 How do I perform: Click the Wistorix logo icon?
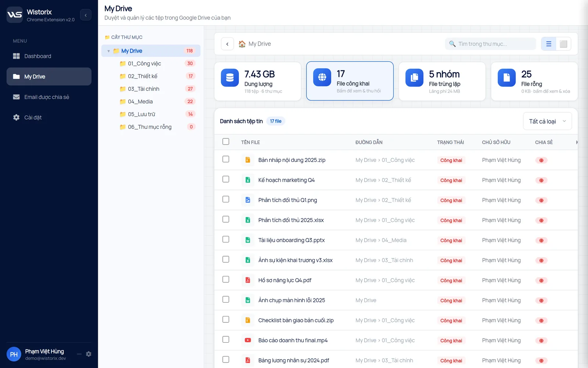15,15
